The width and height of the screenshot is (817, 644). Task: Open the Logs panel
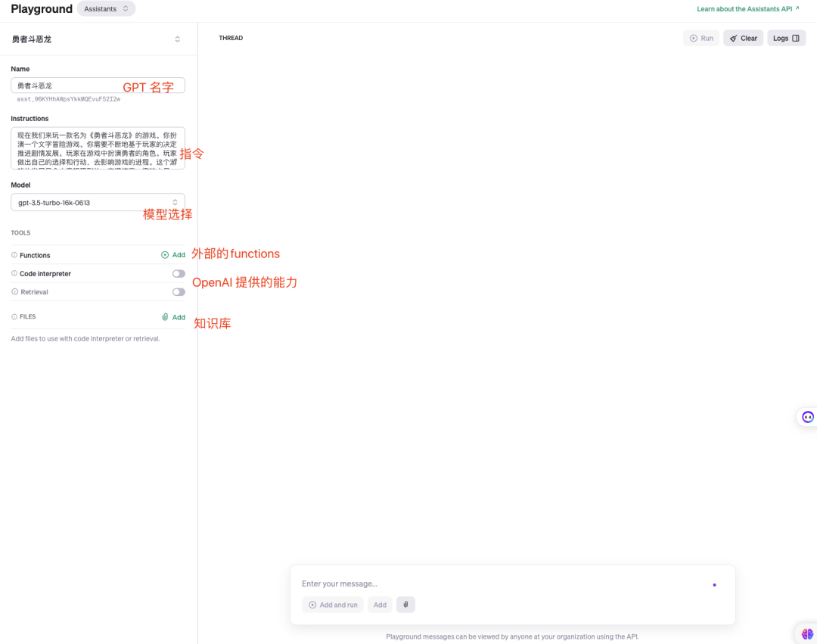coord(786,38)
